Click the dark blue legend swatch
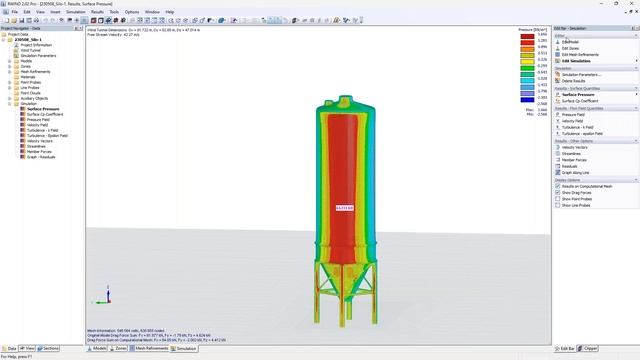This screenshot has width=640, height=360. click(527, 100)
